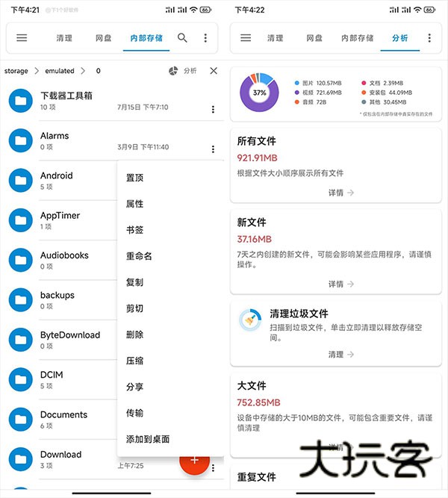Expand 详情 under 新文件
The width and height of the screenshot is (448, 498).
[x=340, y=284]
